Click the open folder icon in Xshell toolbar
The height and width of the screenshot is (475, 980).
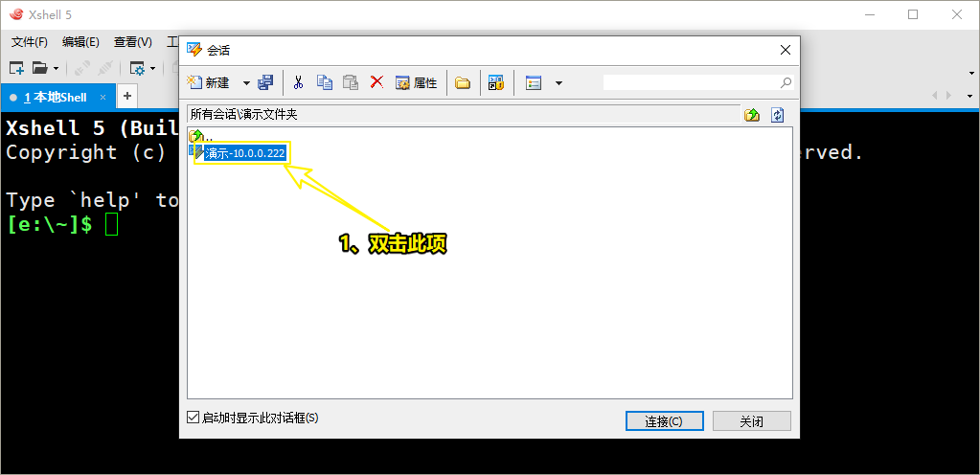click(40, 67)
